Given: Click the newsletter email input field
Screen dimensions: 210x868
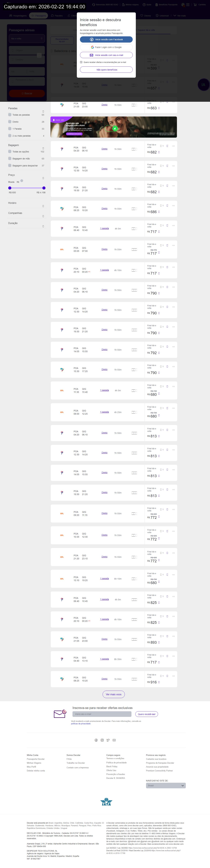Looking at the screenshot, I should (102, 714).
